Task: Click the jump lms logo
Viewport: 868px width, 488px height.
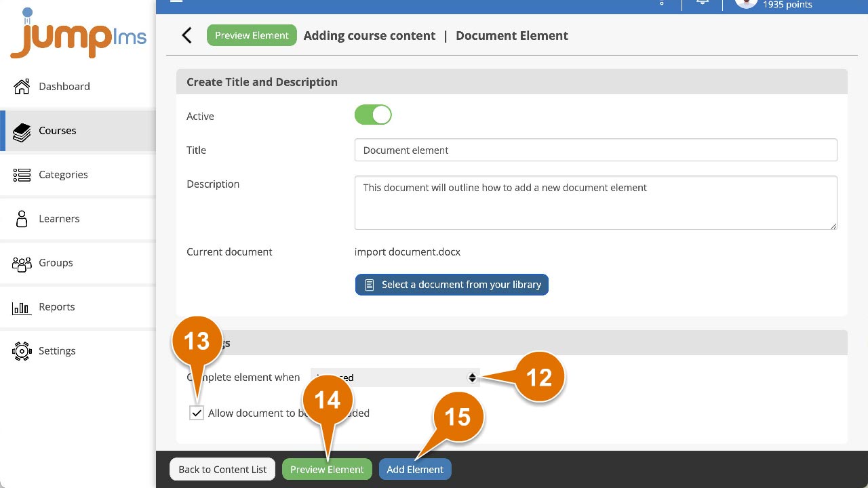Action: pos(78,34)
